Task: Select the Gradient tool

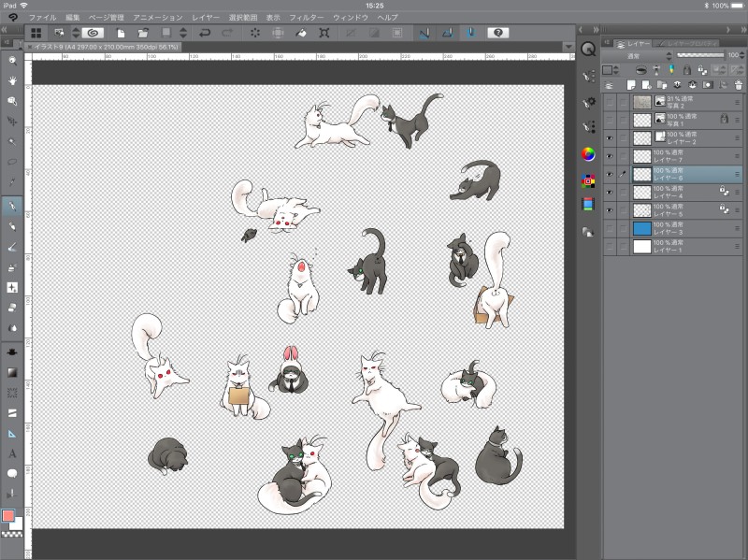Action: tap(12, 372)
